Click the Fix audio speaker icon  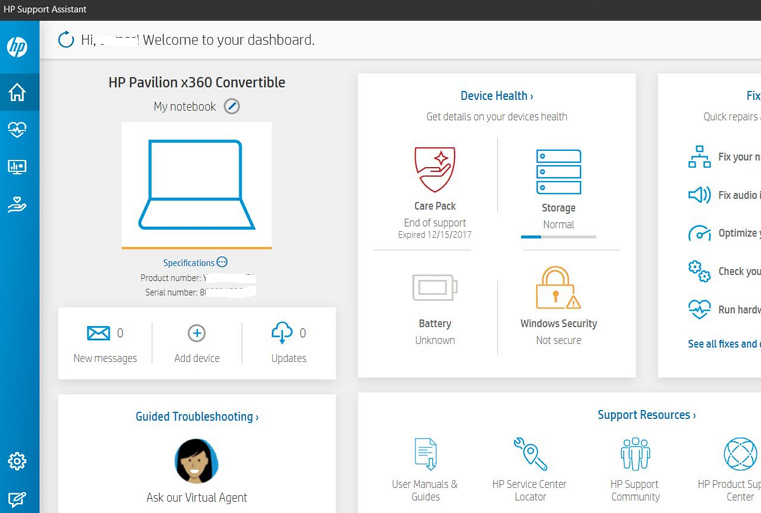click(699, 195)
